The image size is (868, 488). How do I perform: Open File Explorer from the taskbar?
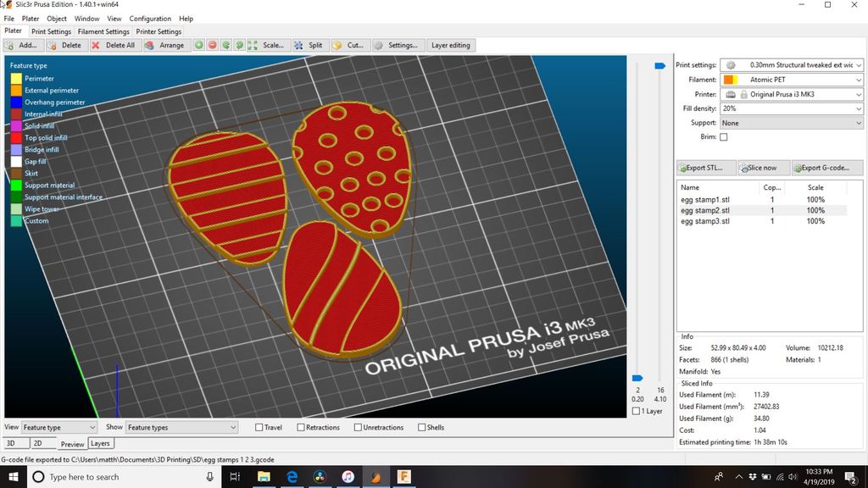pos(264,476)
